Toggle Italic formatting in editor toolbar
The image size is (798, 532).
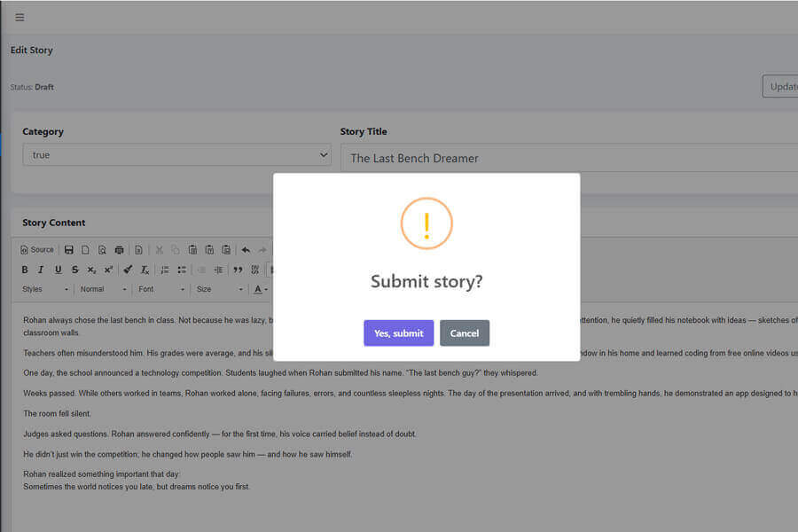[x=41, y=269]
